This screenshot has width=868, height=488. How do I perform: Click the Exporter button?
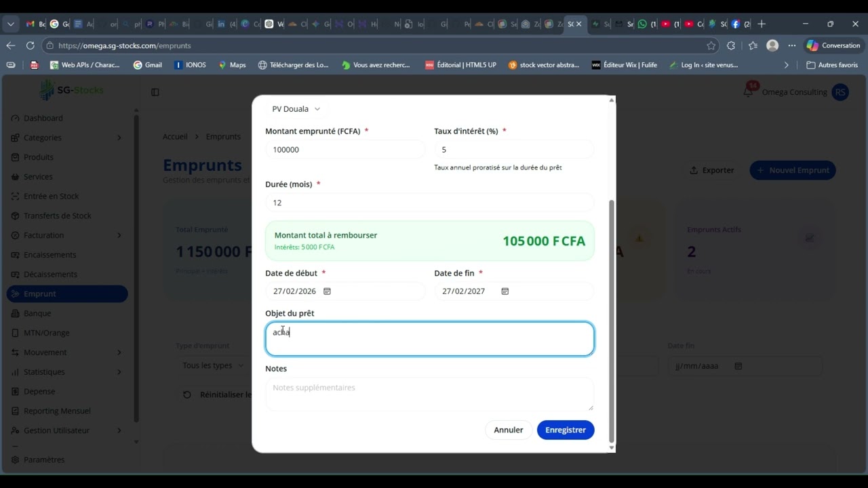point(711,171)
